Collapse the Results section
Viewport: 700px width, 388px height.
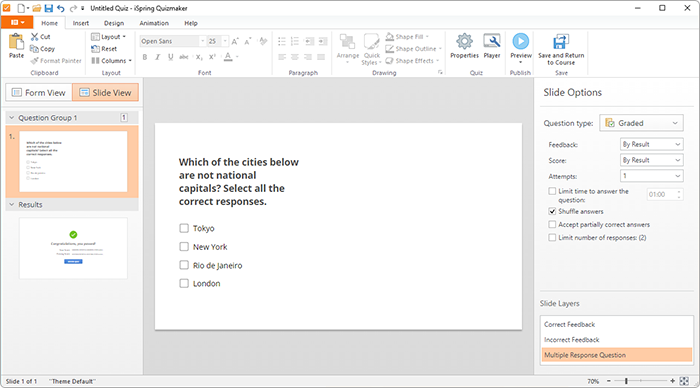tap(12, 204)
